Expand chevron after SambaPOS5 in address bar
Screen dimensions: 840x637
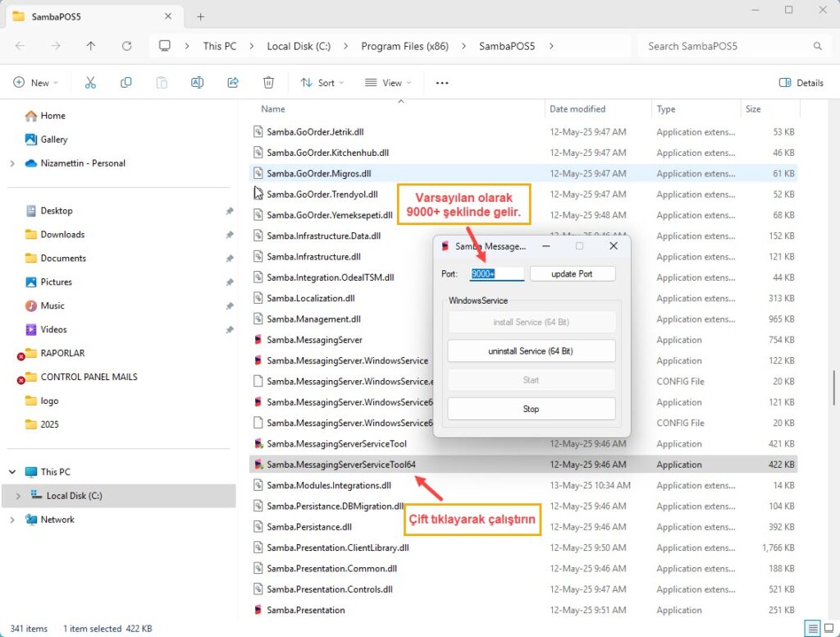coord(551,46)
